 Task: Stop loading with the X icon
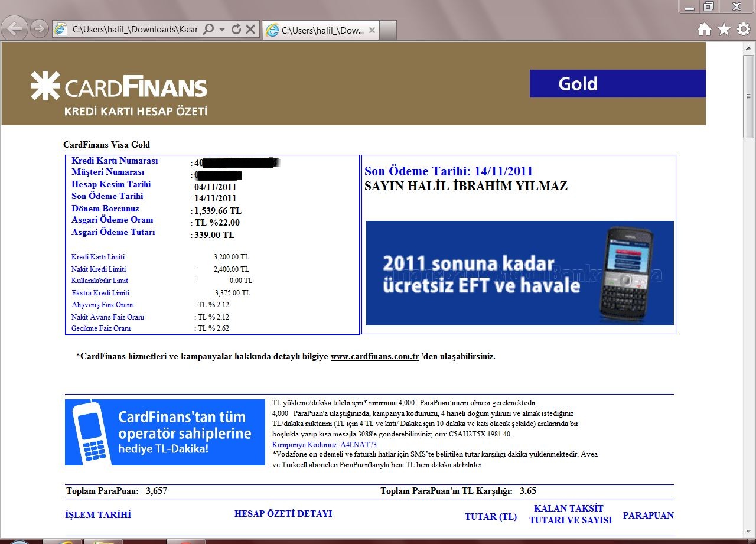(x=250, y=29)
